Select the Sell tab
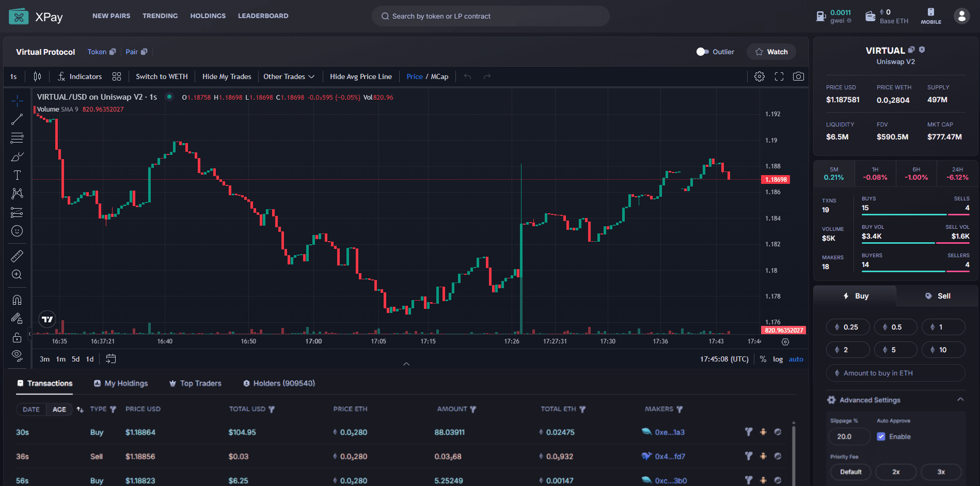Screen dimensions: 980x486 (937, 296)
